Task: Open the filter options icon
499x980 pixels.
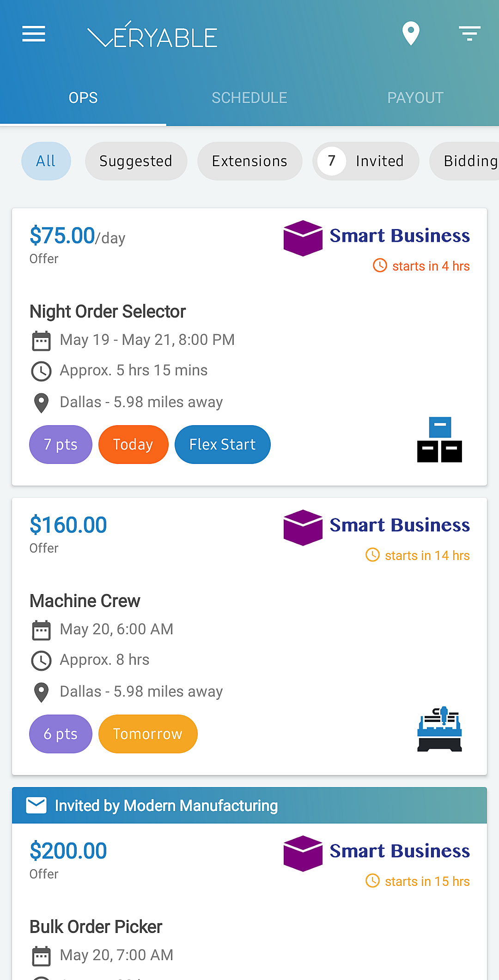Action: point(469,34)
